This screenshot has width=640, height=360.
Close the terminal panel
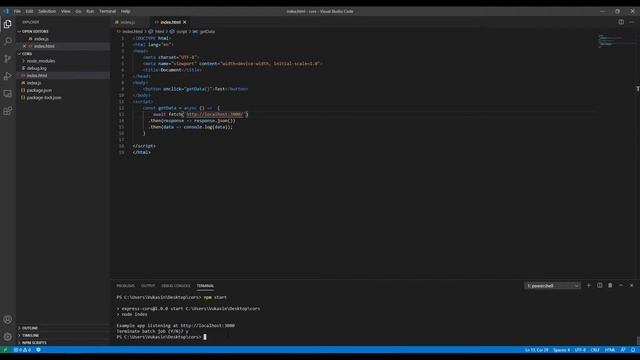tap(631, 286)
